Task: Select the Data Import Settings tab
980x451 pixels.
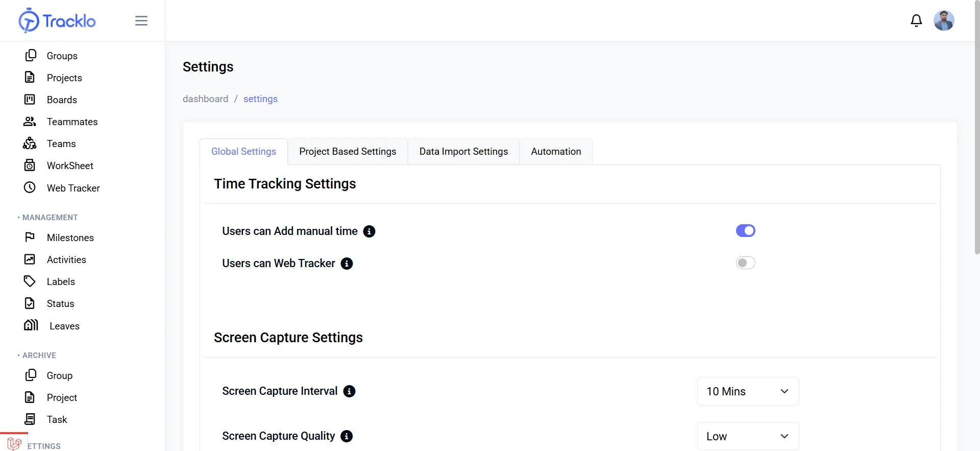Action: 463,152
